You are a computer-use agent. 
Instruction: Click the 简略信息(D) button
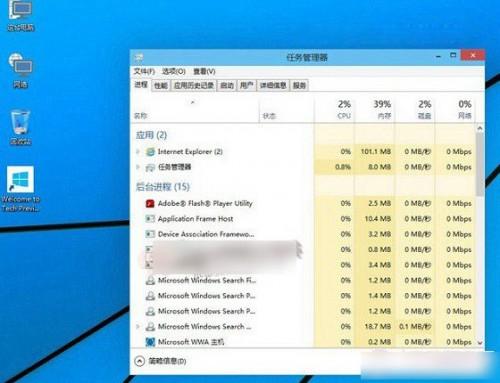click(x=161, y=361)
